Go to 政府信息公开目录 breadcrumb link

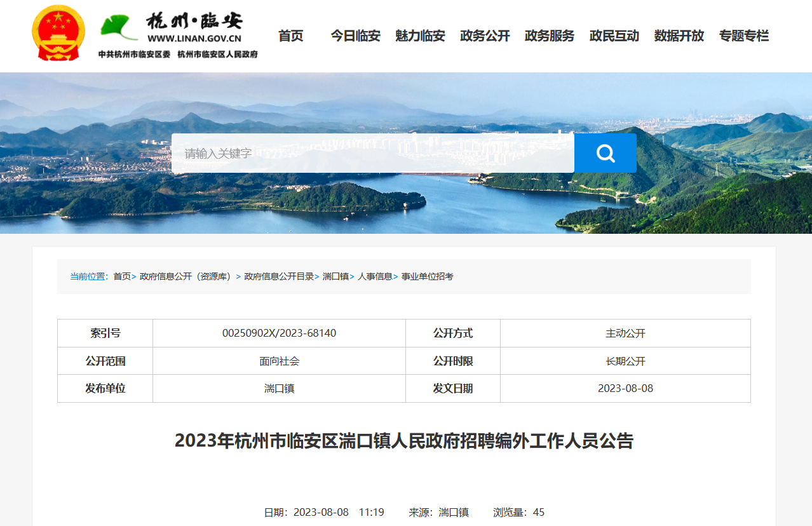[279, 277]
